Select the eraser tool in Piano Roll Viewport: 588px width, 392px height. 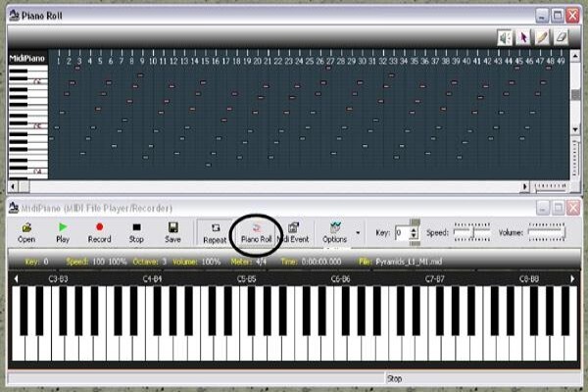point(561,37)
